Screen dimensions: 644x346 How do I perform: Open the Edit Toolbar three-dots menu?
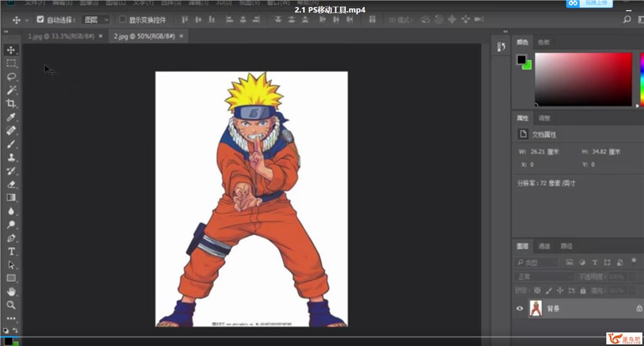click(11, 318)
